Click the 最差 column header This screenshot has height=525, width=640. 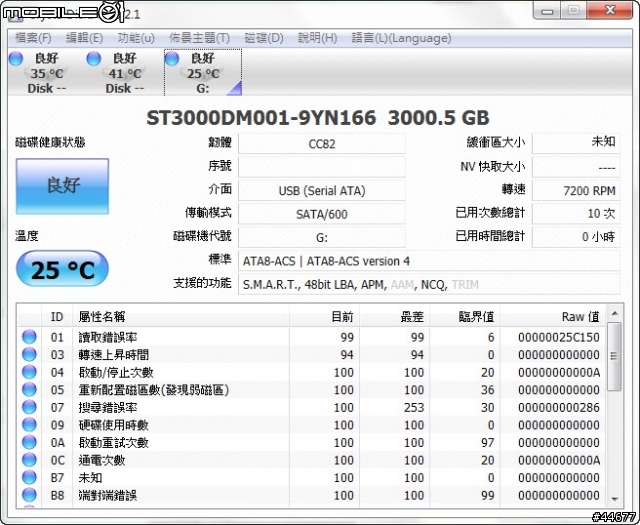click(x=394, y=316)
